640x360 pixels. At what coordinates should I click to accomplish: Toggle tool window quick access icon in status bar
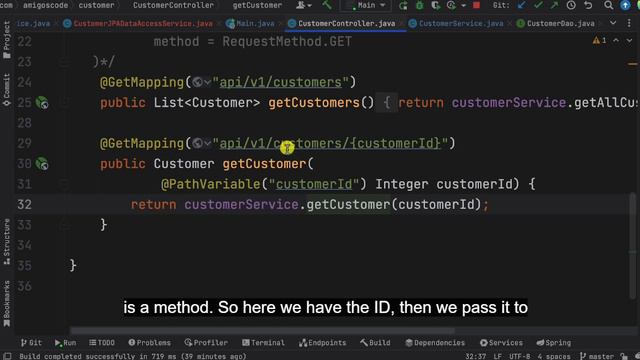7,356
